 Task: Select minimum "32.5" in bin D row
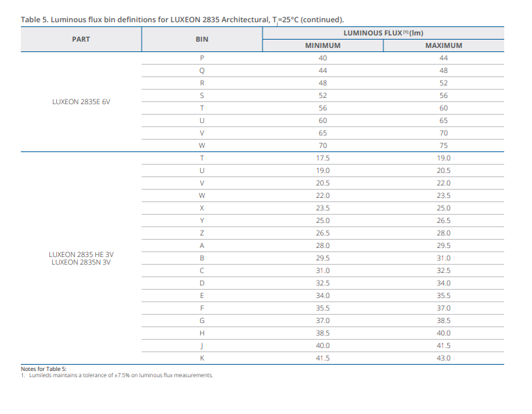click(x=323, y=283)
